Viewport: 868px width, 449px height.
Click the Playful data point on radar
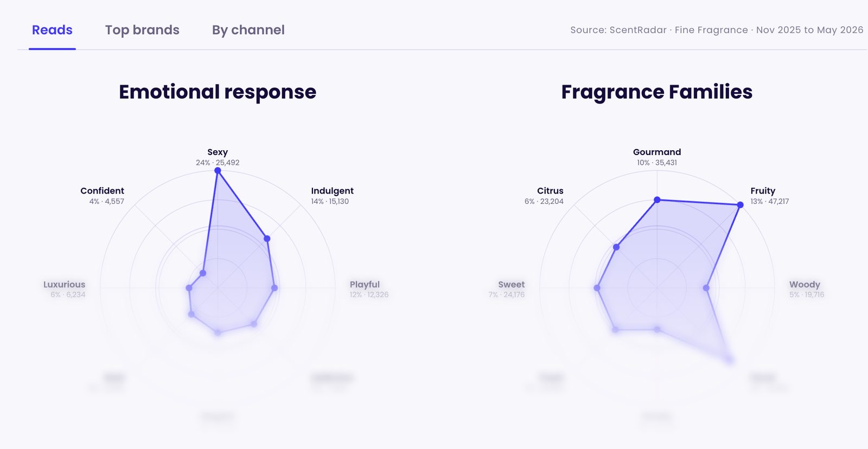[275, 288]
